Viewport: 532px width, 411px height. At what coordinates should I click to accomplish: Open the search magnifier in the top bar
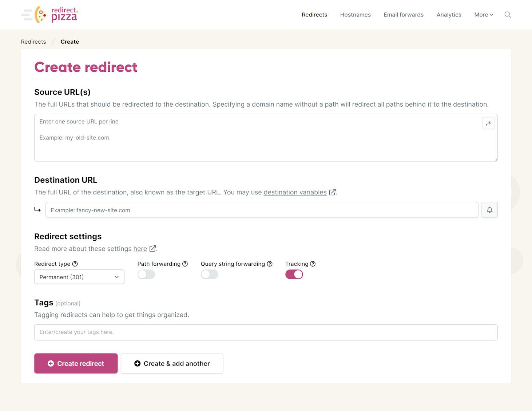(x=508, y=15)
